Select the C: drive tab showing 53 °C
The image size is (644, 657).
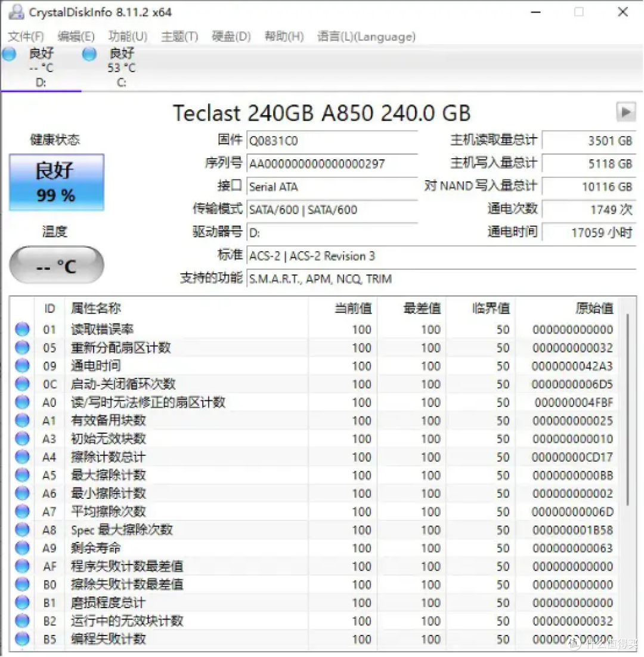click(122, 68)
